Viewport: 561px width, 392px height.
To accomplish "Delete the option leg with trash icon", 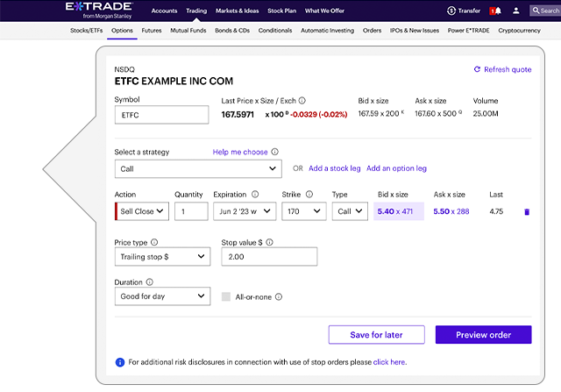I will point(526,211).
